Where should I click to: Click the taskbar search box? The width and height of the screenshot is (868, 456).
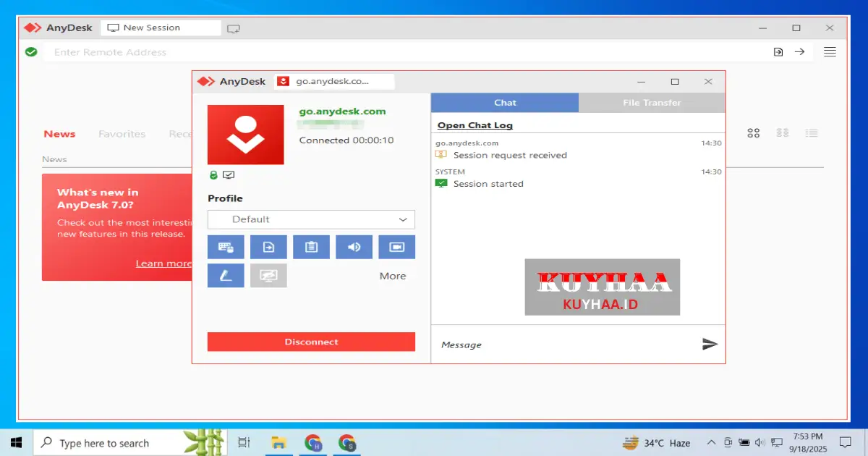pos(131,442)
